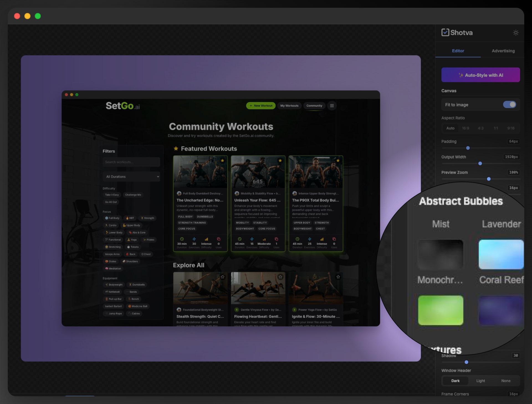The height and width of the screenshot is (404, 532).
Task: Click the star on Unleash Your Flow card
Action: [280, 161]
